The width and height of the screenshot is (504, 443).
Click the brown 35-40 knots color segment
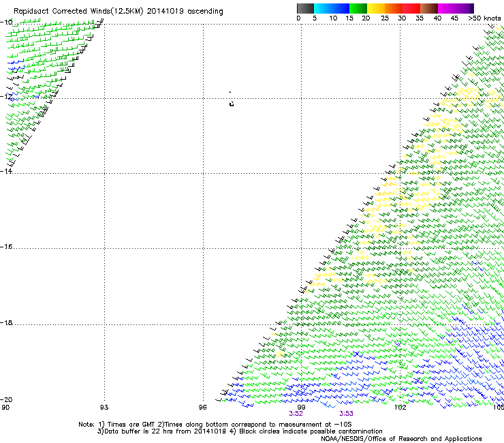coord(429,8)
